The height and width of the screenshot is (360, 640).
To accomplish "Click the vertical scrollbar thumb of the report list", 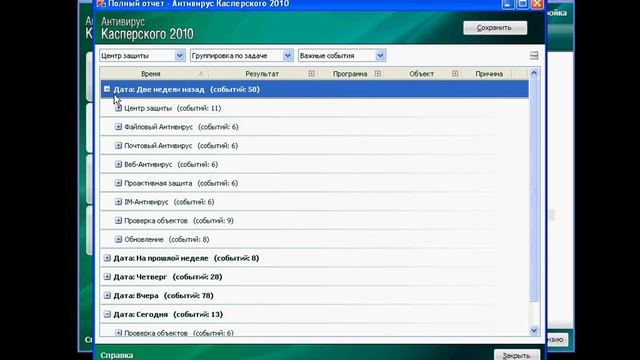I will (x=534, y=190).
